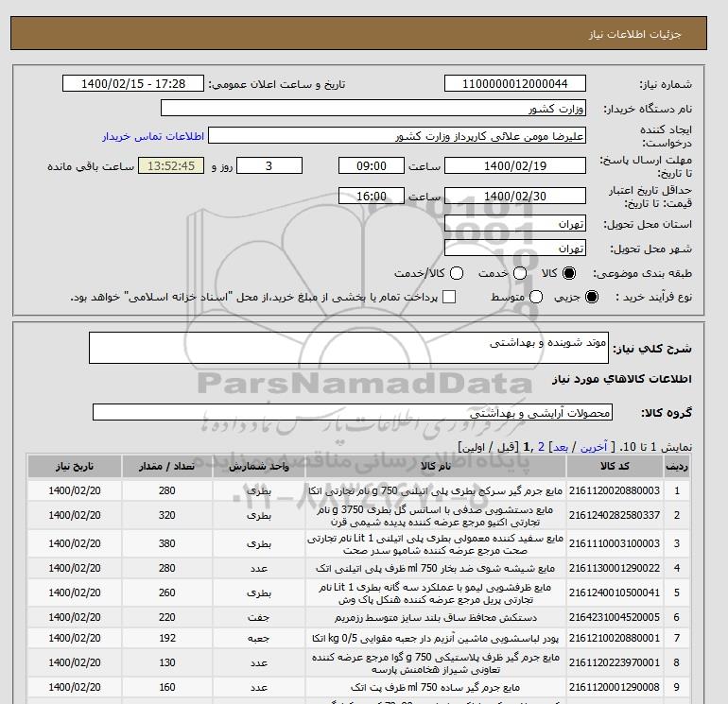Click the price validity time 16:00
Viewport: 728px width, 704px height.
pyautogui.click(x=372, y=196)
